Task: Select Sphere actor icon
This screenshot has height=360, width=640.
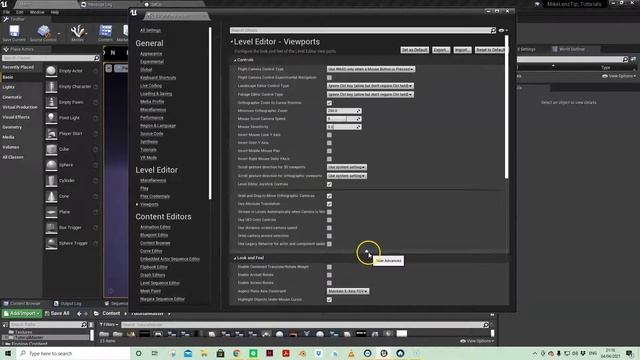Action: pos(51,165)
